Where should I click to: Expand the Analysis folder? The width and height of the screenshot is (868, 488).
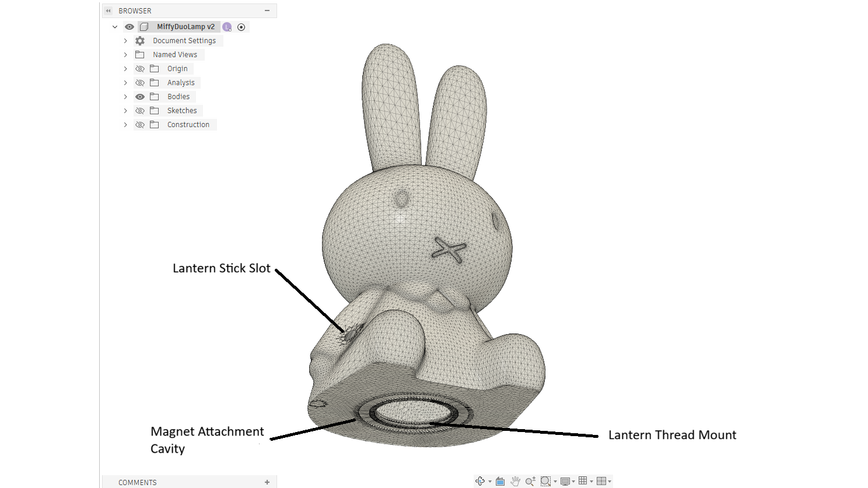point(125,83)
